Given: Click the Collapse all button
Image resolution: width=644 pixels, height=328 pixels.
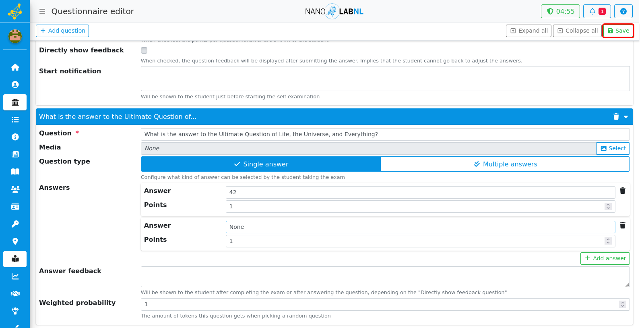Looking at the screenshot, I should pyautogui.click(x=577, y=31).
